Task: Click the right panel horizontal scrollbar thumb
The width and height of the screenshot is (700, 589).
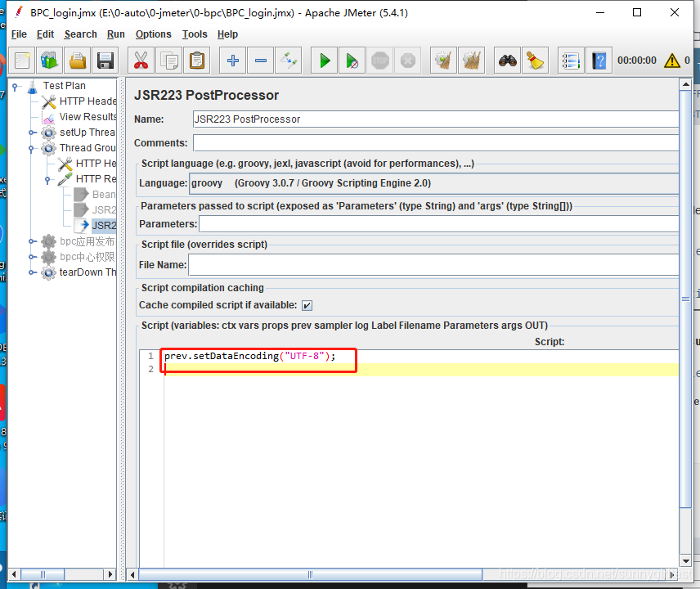Action: pos(310,575)
